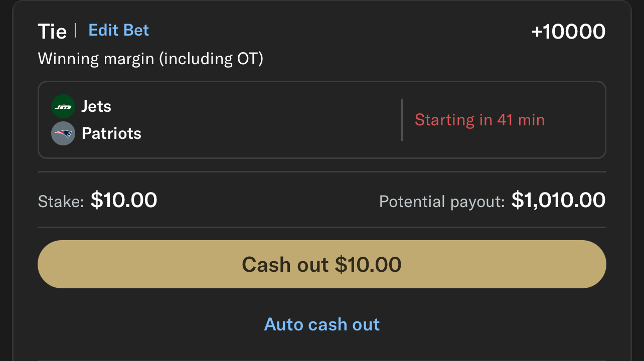The width and height of the screenshot is (644, 361).
Task: Click the Potential payout label
Action: [441, 202]
